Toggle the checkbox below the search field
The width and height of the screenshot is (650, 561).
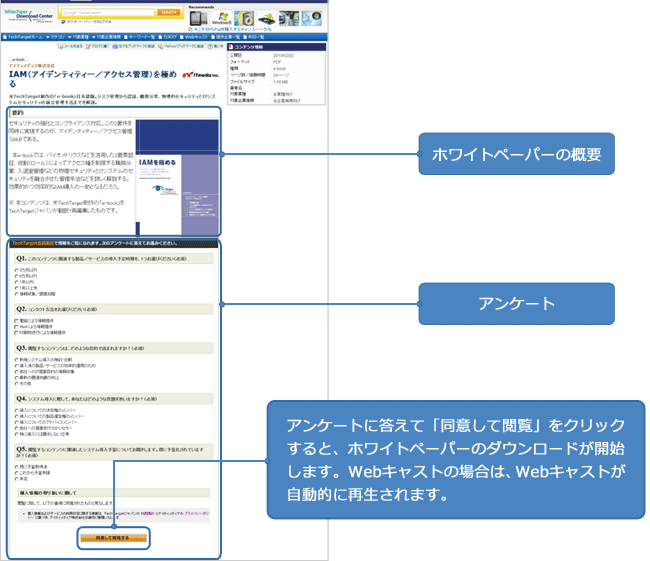(63, 22)
